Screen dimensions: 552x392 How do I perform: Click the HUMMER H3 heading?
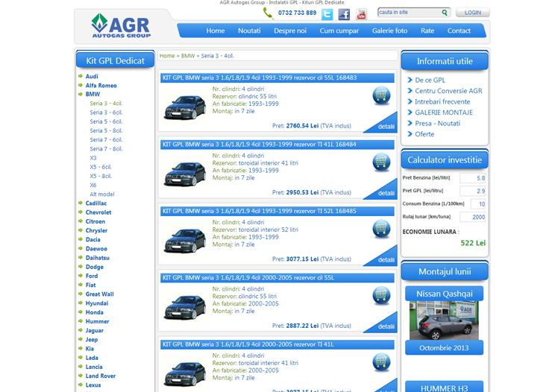445,387
